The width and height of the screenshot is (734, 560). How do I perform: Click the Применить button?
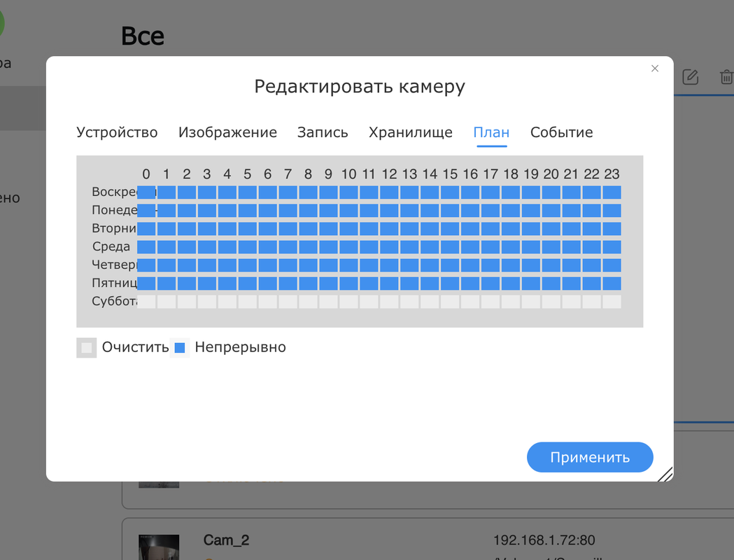[590, 457]
